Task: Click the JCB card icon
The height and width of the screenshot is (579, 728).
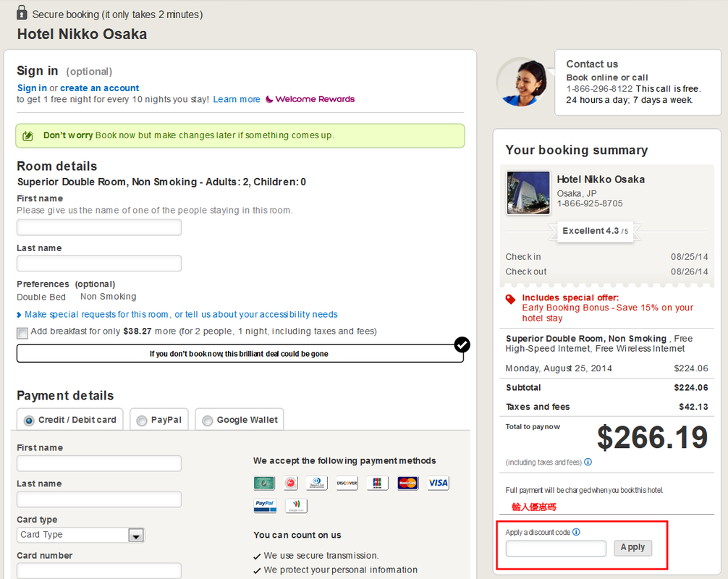Action: pyautogui.click(x=377, y=483)
